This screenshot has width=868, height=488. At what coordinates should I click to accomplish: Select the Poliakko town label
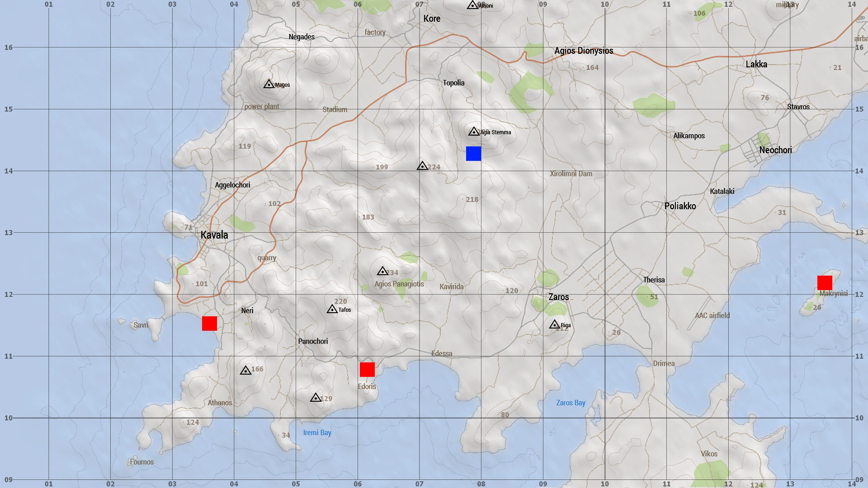[x=680, y=206]
